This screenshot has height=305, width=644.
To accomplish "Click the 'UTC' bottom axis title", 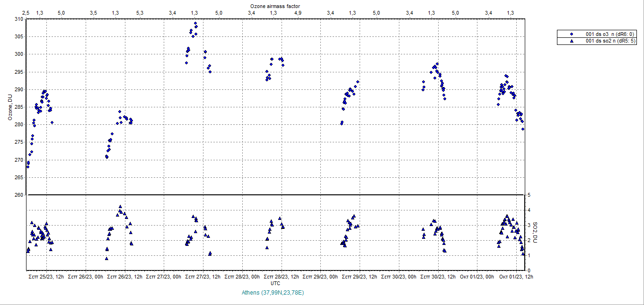I will coord(275,283).
